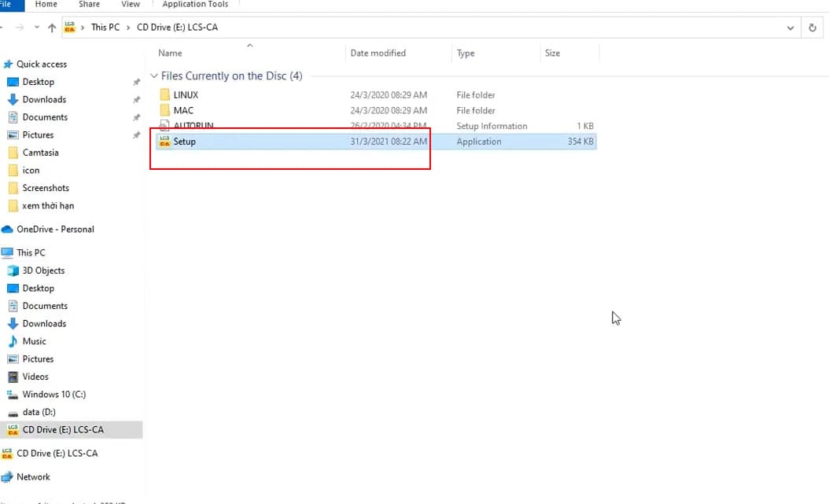Click the AUTORUN setup information file icon
The image size is (829, 504).
click(164, 126)
